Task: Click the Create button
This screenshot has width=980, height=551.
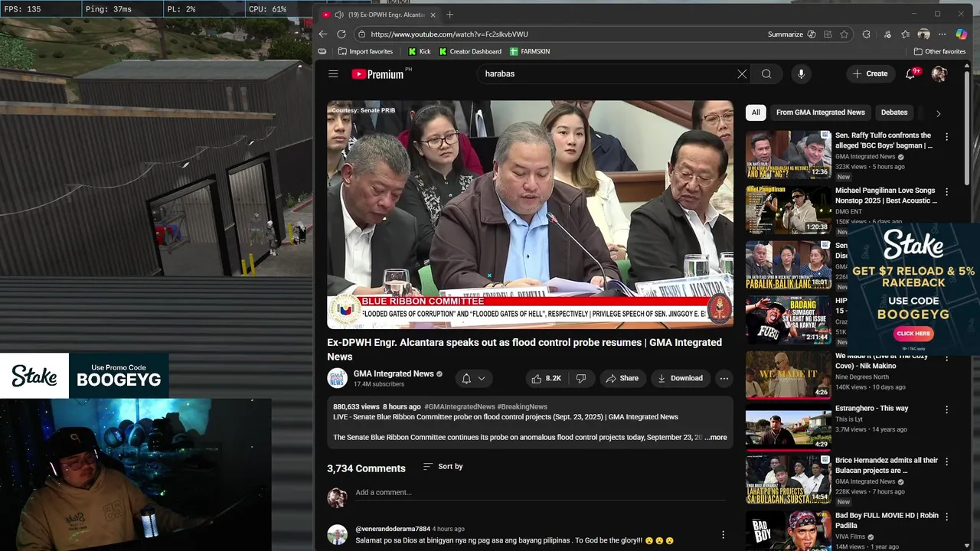Action: coord(871,73)
